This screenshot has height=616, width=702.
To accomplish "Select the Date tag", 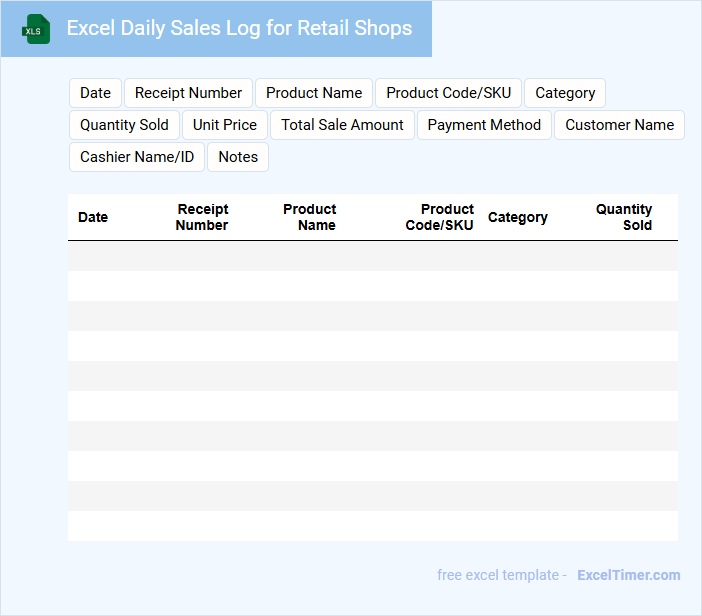I will coord(95,93).
